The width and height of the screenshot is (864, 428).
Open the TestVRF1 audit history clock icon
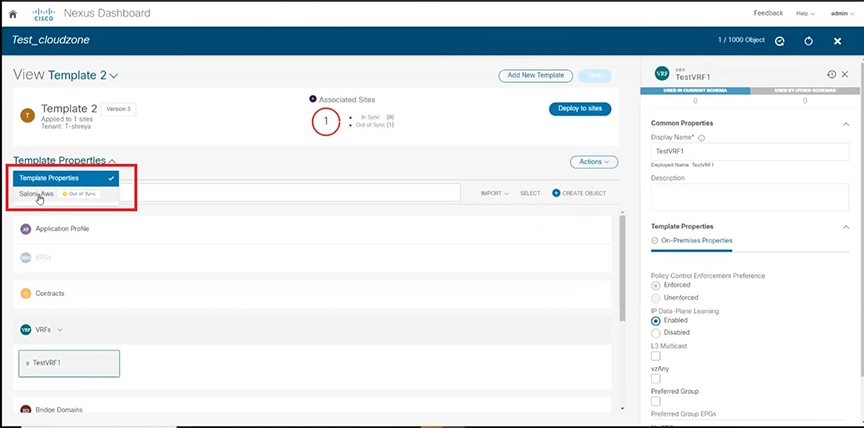pos(831,74)
